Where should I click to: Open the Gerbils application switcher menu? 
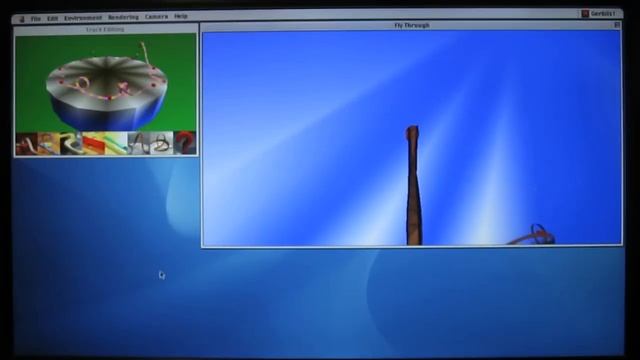click(x=598, y=13)
